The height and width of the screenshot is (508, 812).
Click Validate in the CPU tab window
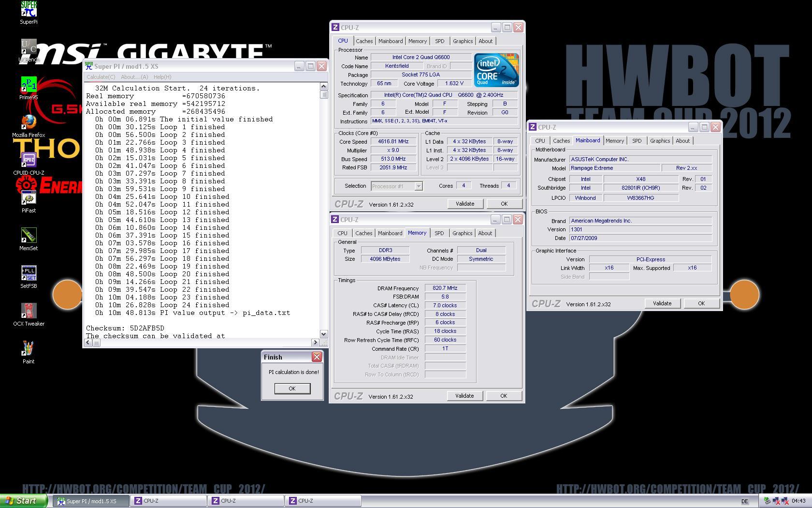point(465,204)
